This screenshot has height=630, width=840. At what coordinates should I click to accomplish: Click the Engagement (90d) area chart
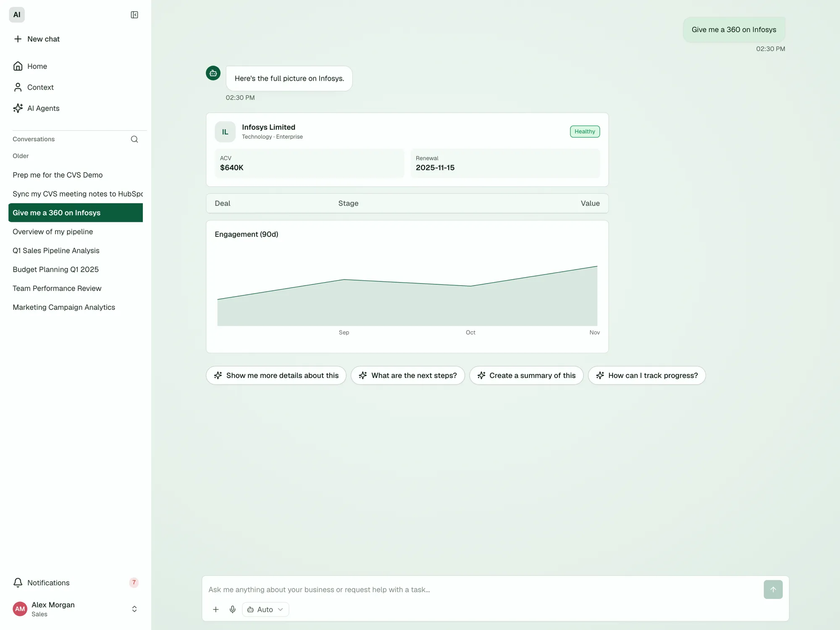pyautogui.click(x=407, y=296)
